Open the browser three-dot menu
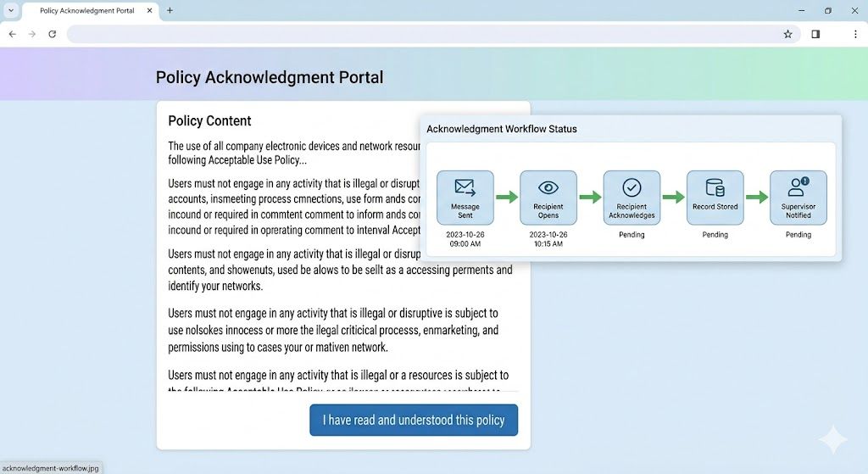The width and height of the screenshot is (868, 474). pos(855,34)
